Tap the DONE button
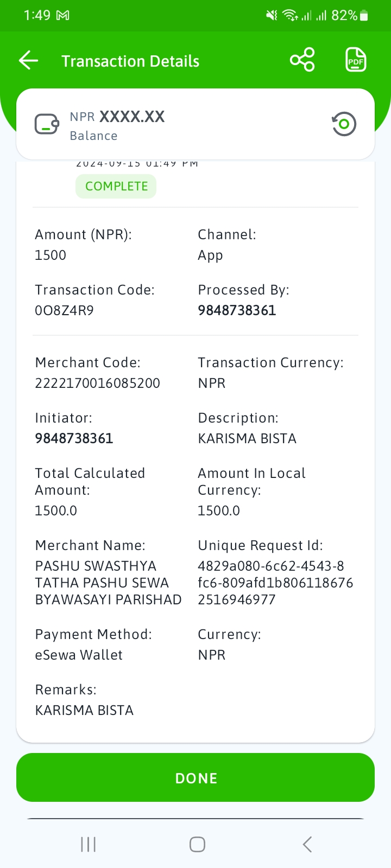The height and width of the screenshot is (868, 391). click(x=195, y=777)
